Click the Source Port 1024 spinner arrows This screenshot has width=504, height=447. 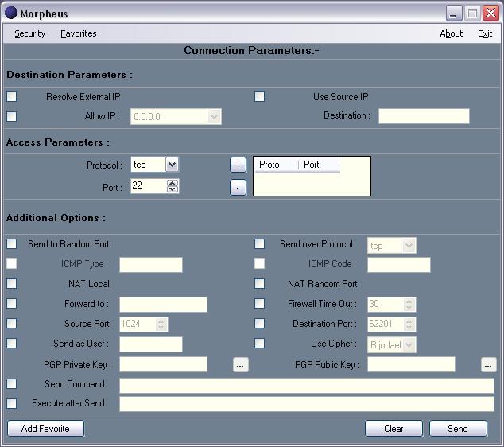(x=161, y=325)
